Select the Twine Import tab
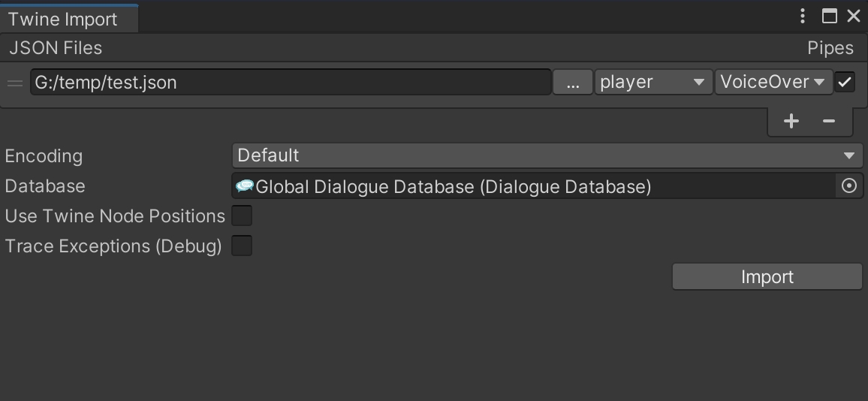The height and width of the screenshot is (401, 868). [64, 19]
